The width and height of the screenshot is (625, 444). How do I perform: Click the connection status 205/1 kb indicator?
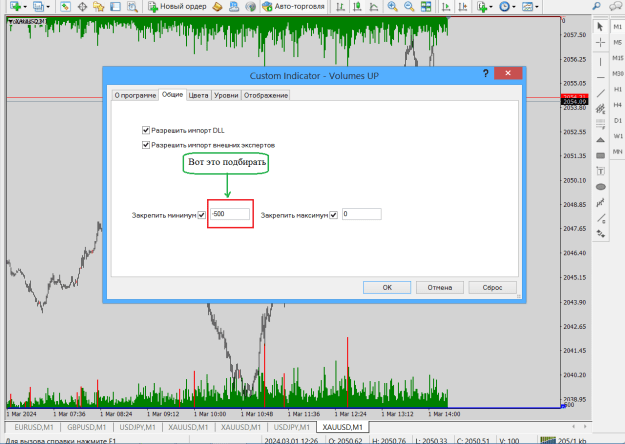(x=563, y=440)
